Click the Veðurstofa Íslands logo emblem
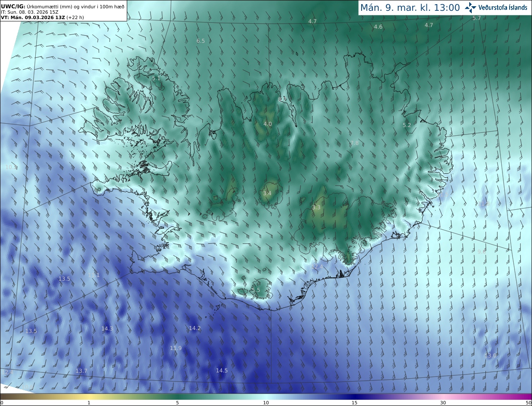 (471, 7)
